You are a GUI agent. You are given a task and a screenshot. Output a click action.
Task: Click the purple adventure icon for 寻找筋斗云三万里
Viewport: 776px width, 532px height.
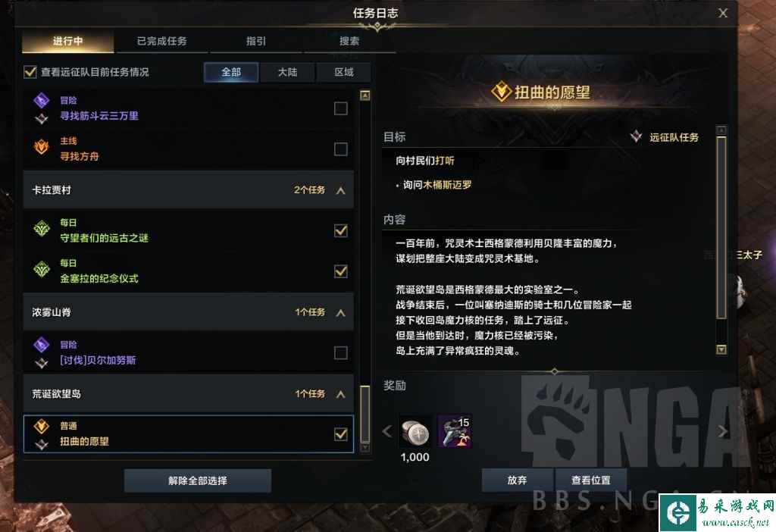[x=42, y=100]
